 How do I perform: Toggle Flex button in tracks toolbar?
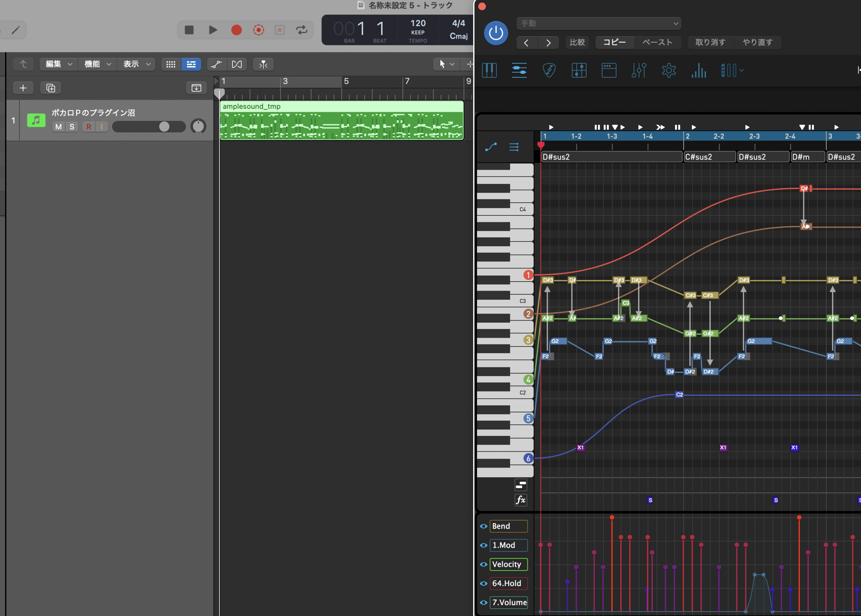[x=237, y=65]
